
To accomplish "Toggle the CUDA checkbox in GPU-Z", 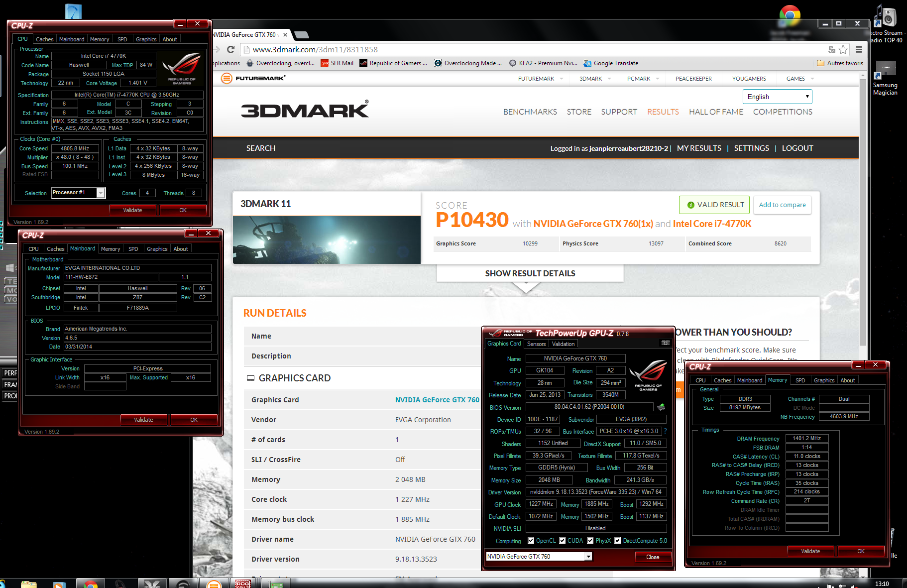I will (x=563, y=540).
